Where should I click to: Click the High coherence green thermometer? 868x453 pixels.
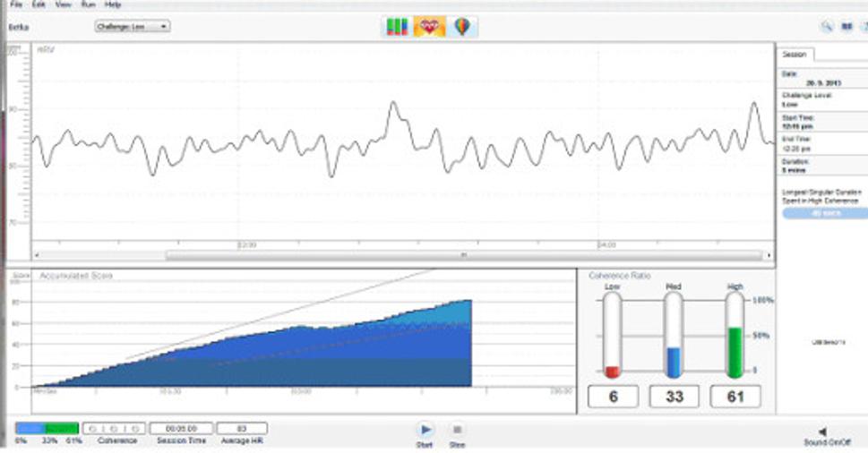[x=735, y=335]
